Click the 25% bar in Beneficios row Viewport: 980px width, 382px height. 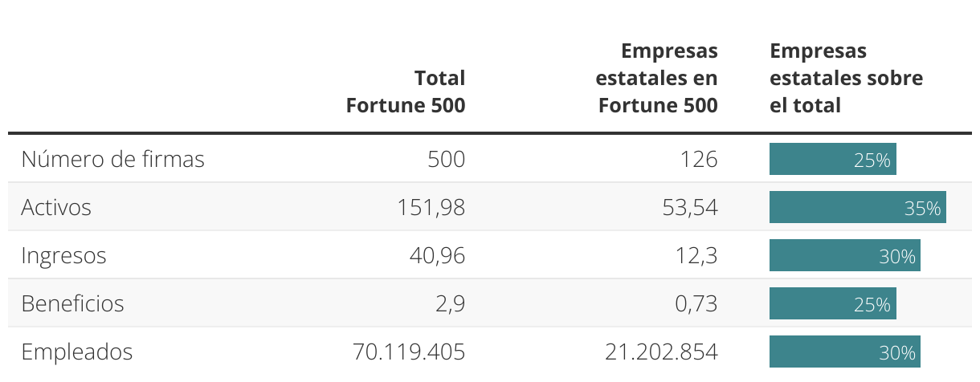832,304
